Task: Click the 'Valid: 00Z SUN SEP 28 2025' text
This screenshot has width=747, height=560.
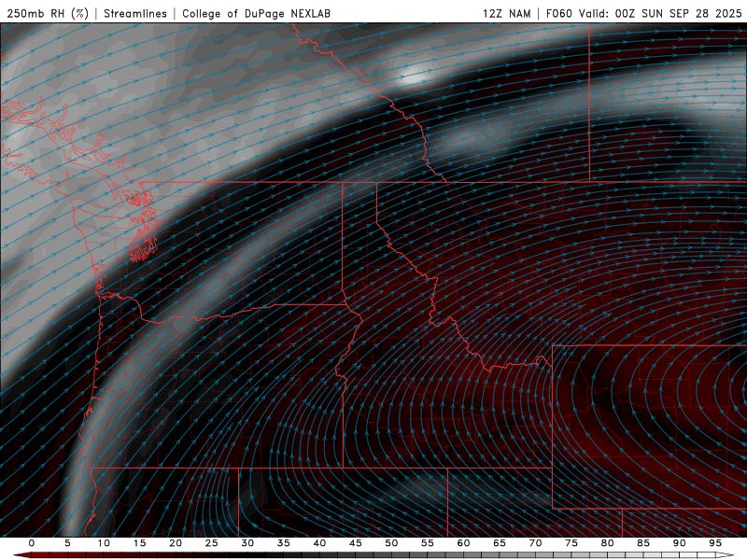Action: pos(660,14)
